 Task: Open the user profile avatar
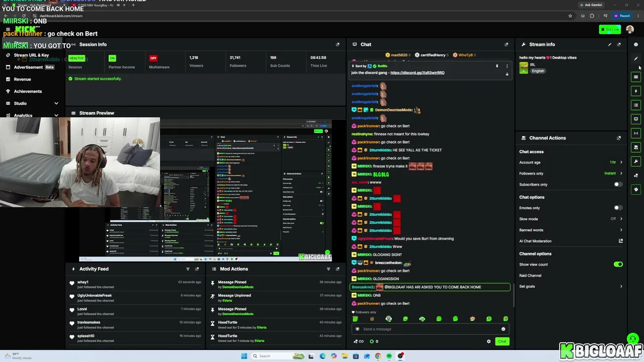(x=630, y=30)
